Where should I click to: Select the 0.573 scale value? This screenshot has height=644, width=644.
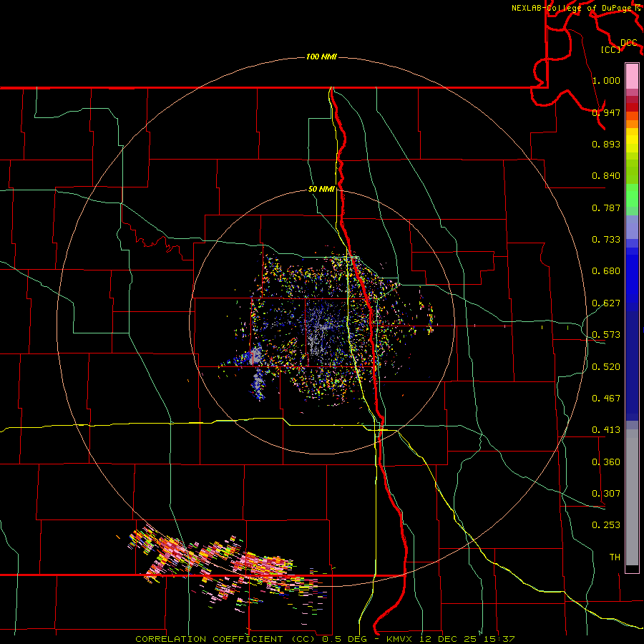coord(606,335)
